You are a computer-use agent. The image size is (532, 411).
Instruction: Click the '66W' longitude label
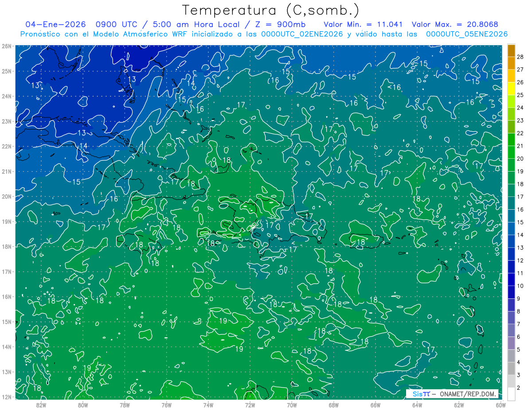tap(376, 405)
